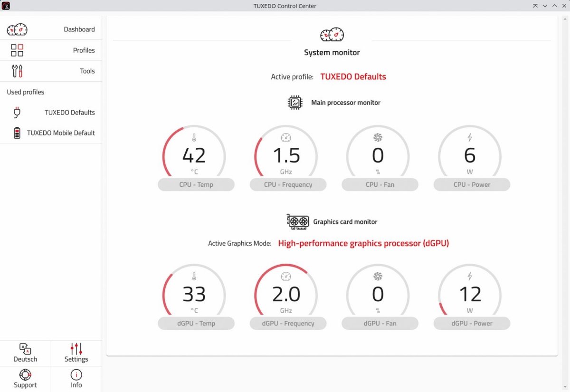Open the Support button label
Viewport: 570px width, 392px height.
tap(25, 385)
